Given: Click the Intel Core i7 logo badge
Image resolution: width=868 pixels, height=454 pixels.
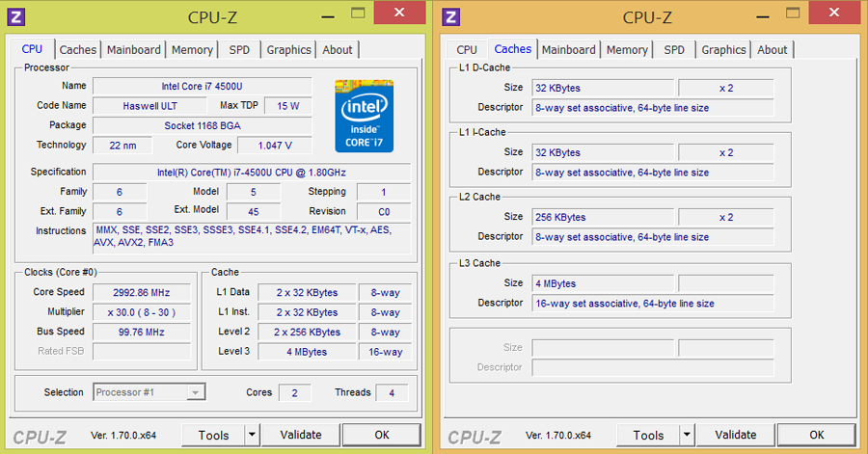Looking at the screenshot, I should [364, 115].
